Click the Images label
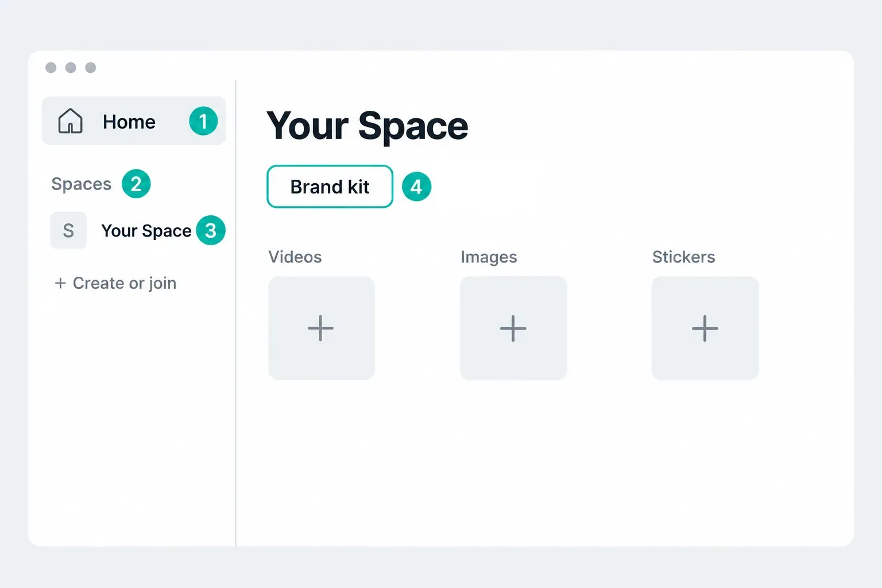 (x=489, y=257)
